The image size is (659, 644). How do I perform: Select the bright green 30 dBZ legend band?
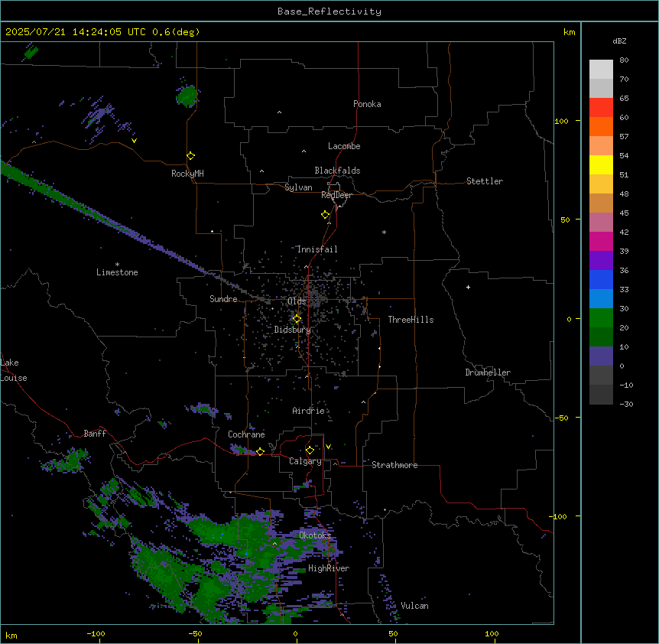(x=601, y=318)
